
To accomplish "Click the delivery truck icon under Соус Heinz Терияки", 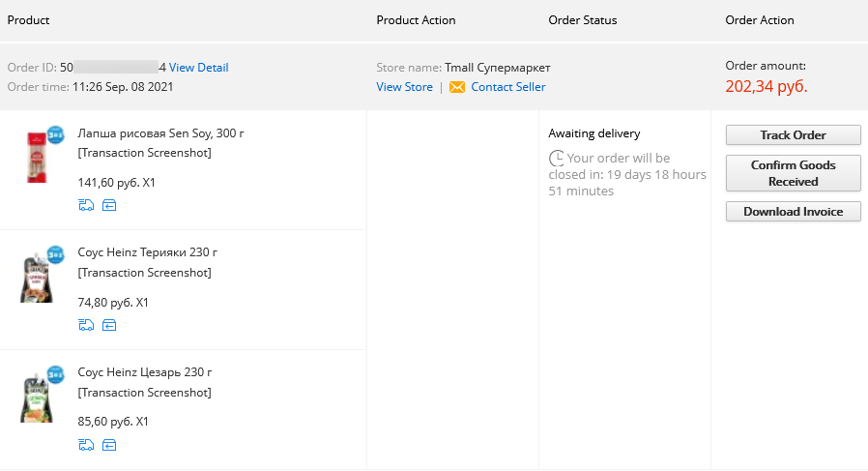I will point(86,325).
